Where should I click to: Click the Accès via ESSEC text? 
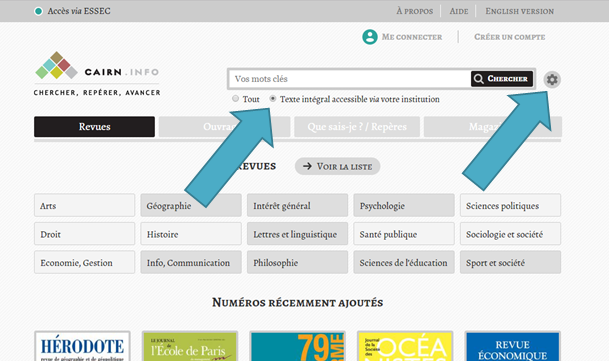[x=79, y=11]
